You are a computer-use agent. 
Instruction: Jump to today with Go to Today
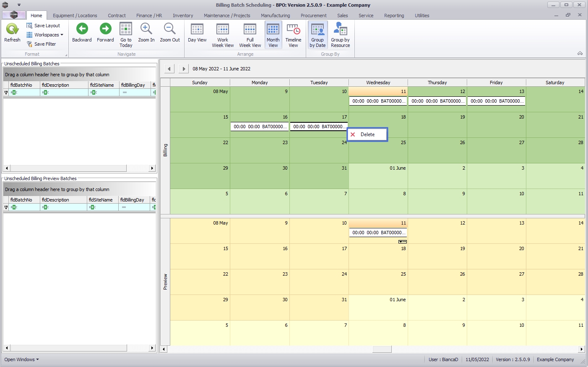tap(126, 35)
